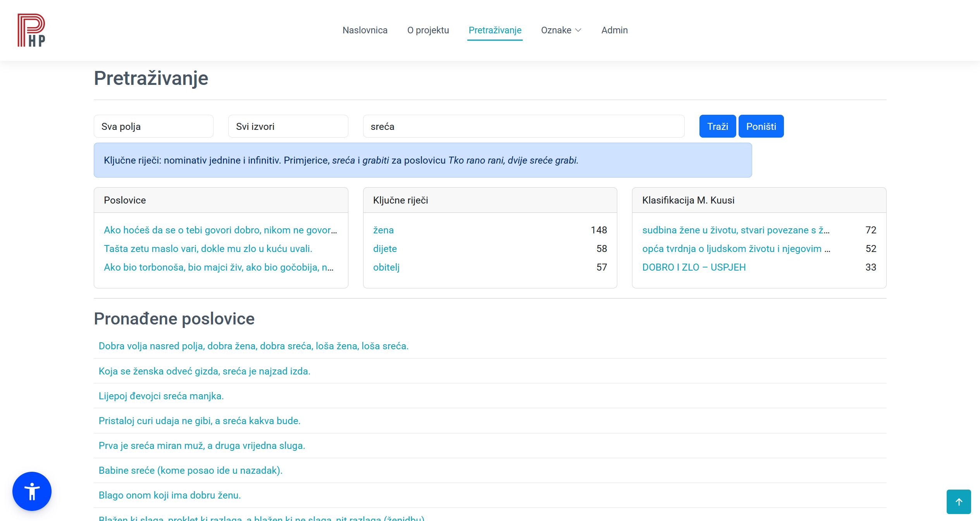This screenshot has height=521, width=980.
Task: Click classification sudbina žene u životu
Action: click(x=735, y=230)
